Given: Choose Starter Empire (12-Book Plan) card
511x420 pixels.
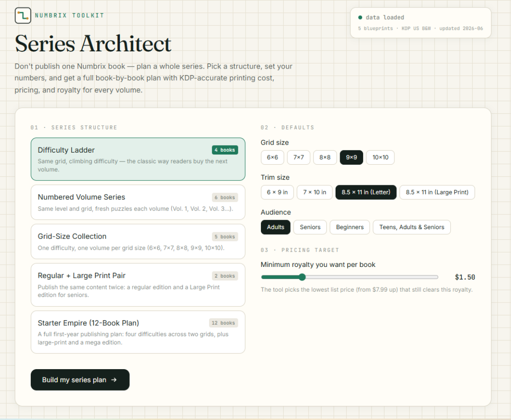Looking at the screenshot, I should (x=138, y=332).
